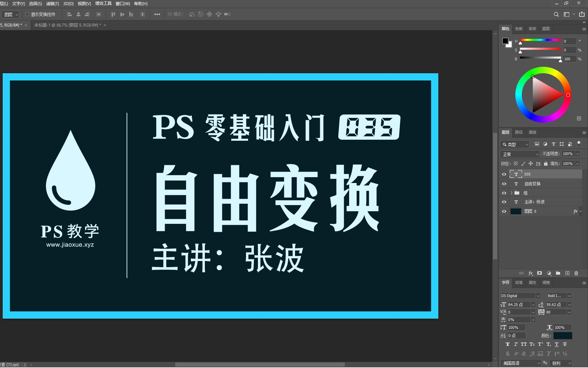The width and height of the screenshot is (588, 368).
Task: Toggle underline in Character panel
Action: (557, 344)
